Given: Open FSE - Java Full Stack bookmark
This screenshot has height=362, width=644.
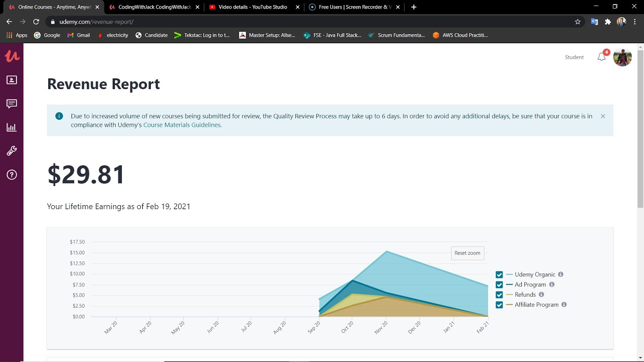Looking at the screenshot, I should (332, 35).
